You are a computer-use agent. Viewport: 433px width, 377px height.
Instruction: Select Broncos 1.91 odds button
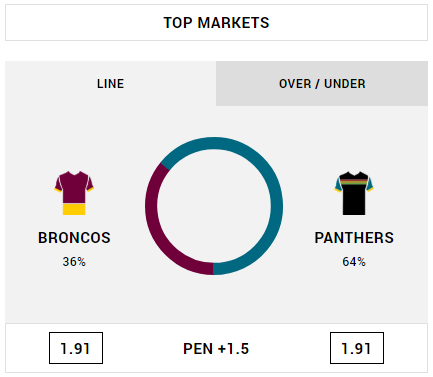(x=76, y=348)
